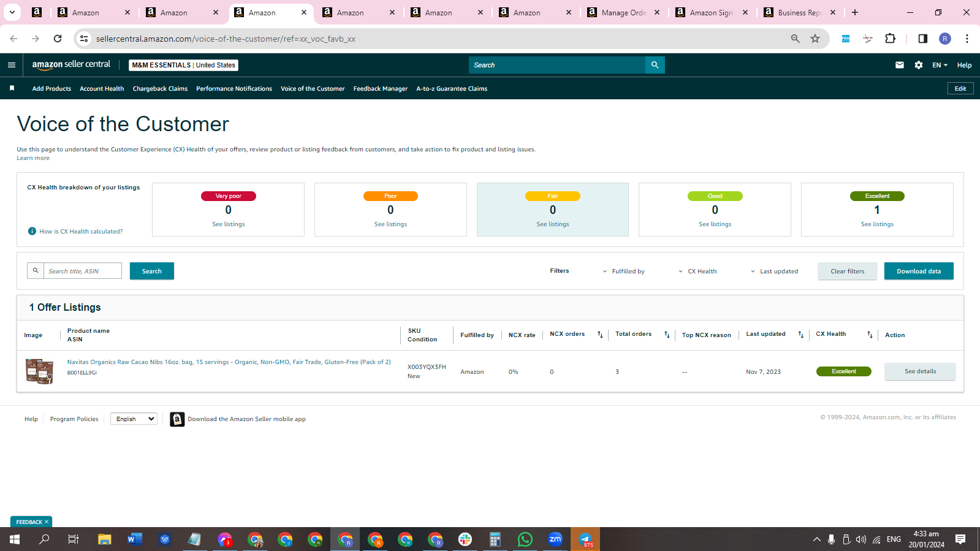Show hidden system tray icons
Screen dimensions: 980x551
coord(816,539)
